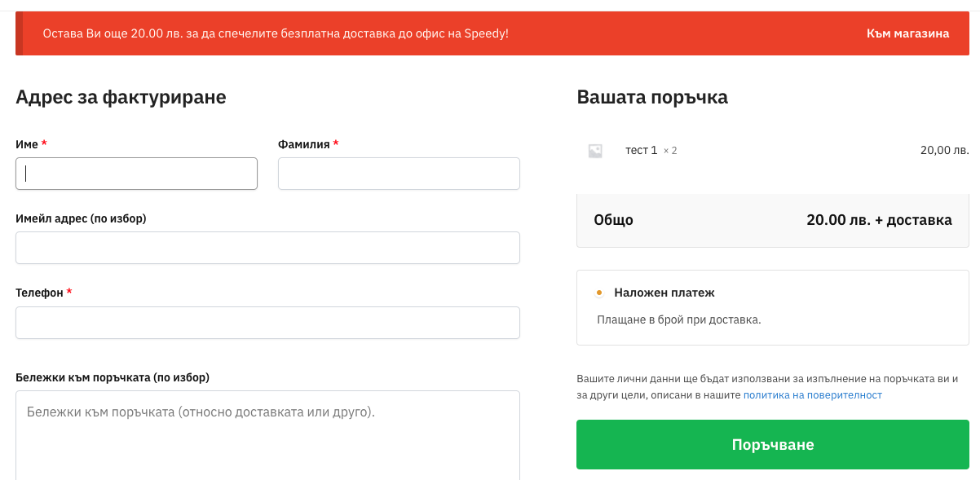The height and width of the screenshot is (480, 980).
Task: Focus the Име text field
Action: (136, 174)
